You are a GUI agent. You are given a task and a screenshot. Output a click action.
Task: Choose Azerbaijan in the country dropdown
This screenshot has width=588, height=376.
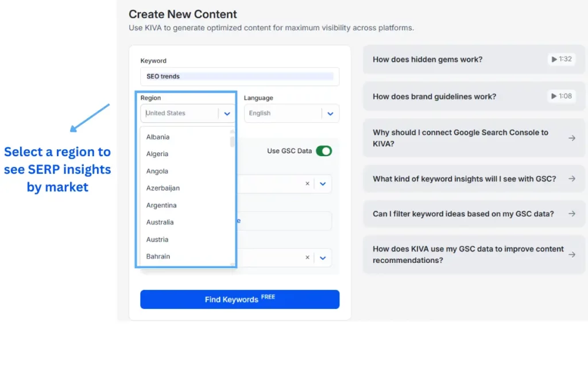(x=163, y=188)
